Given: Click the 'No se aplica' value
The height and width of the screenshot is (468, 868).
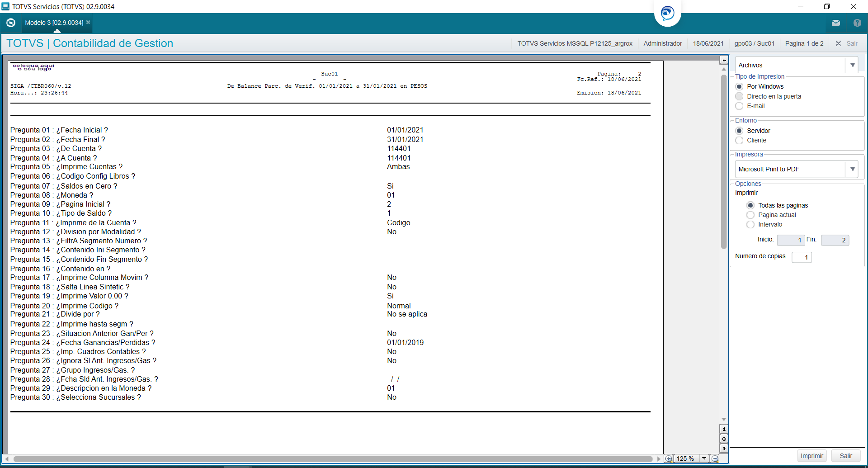Looking at the screenshot, I should 407,314.
